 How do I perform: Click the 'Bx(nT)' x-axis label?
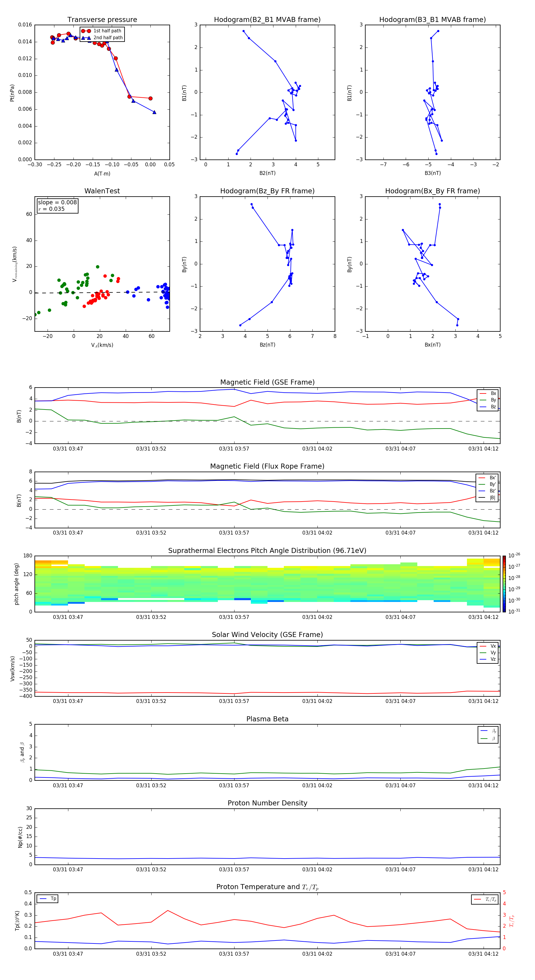pyautogui.click(x=432, y=345)
